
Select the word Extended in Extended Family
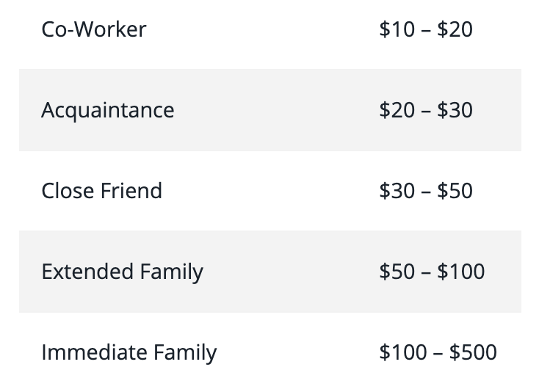click(x=87, y=272)
